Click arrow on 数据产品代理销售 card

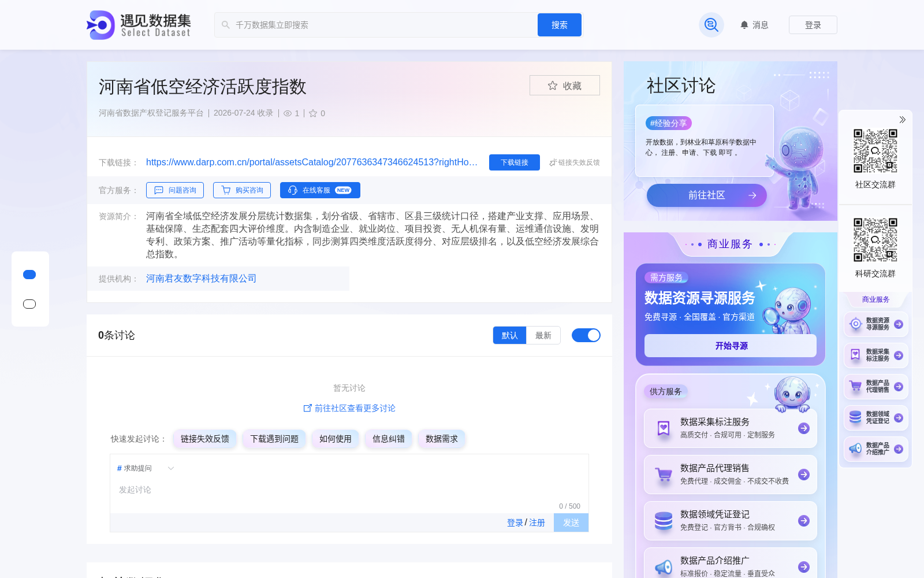[804, 475]
